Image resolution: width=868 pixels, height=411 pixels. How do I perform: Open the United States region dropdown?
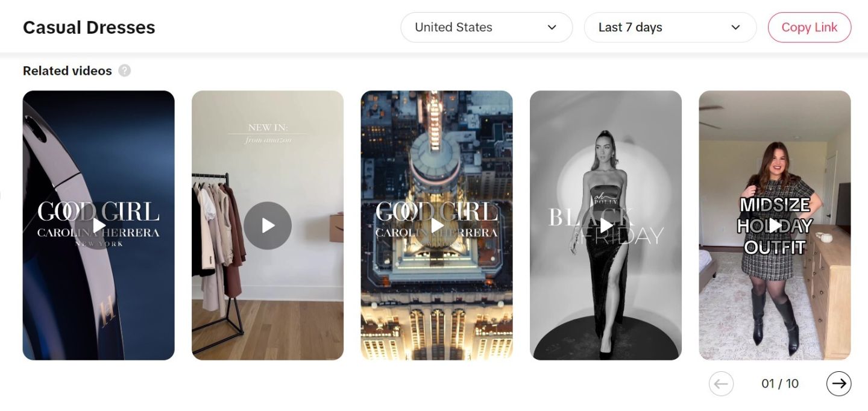point(486,28)
